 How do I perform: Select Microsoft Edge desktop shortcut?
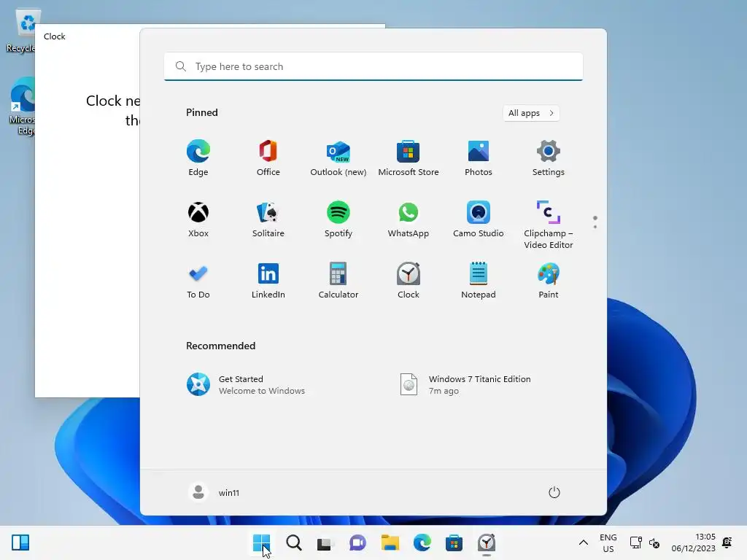coord(22,106)
